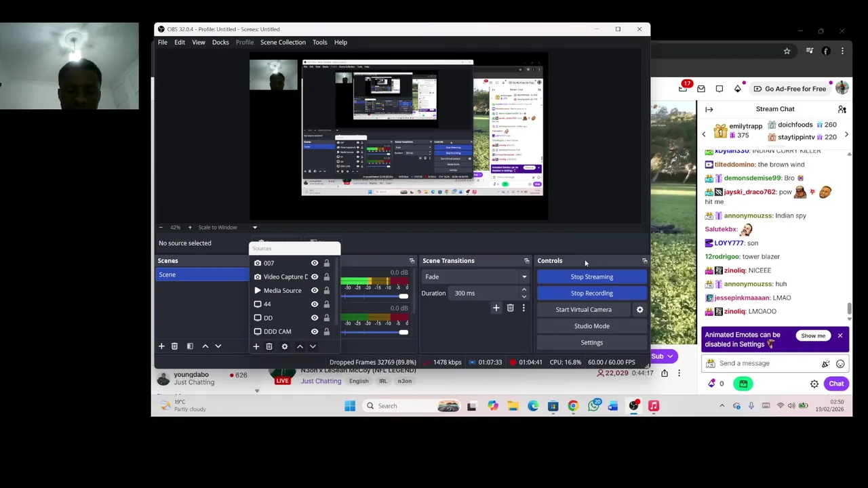
Task: Click the Go Ad-Free for Free button
Action: point(790,89)
